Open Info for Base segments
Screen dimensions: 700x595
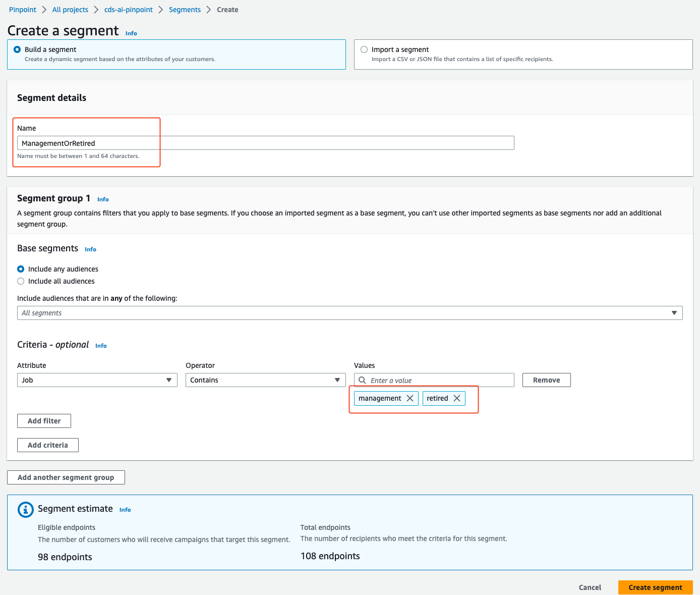click(x=90, y=249)
